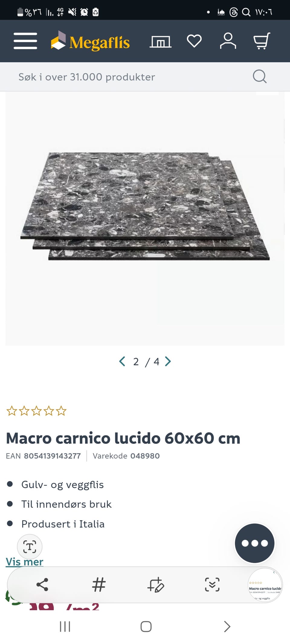This screenshot has width=290, height=644.
Task: Open the store locator icon
Action: tap(160, 41)
